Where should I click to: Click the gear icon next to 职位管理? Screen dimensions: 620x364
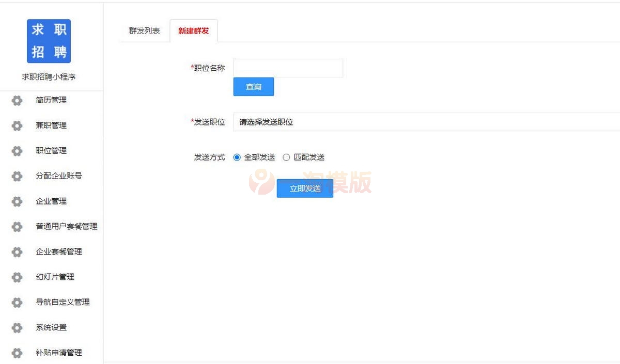point(17,151)
